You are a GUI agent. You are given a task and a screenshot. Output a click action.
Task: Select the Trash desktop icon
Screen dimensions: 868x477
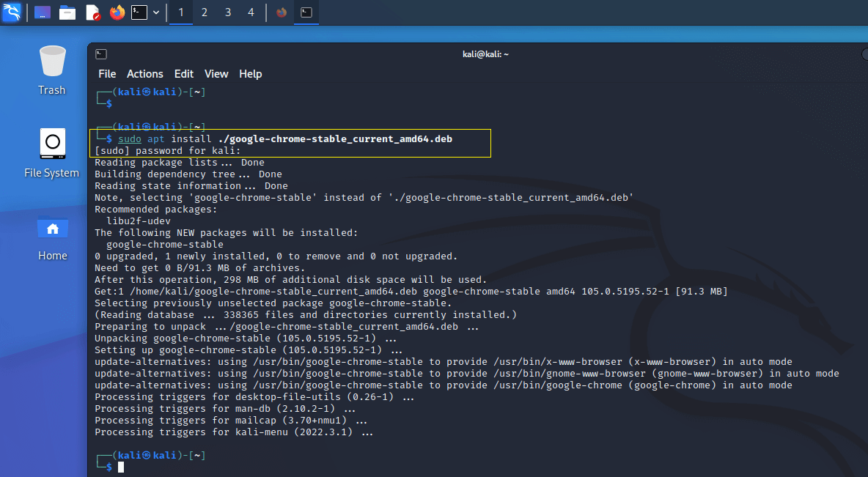[x=52, y=70]
